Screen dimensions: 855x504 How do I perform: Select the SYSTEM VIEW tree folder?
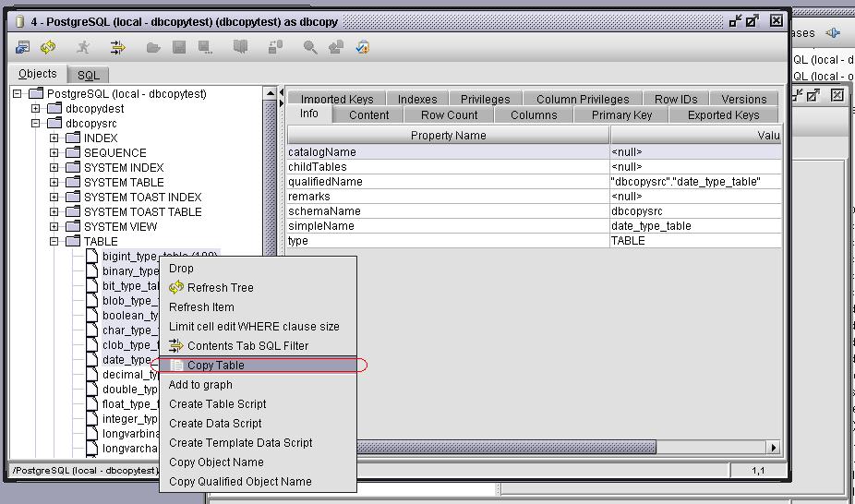120,227
